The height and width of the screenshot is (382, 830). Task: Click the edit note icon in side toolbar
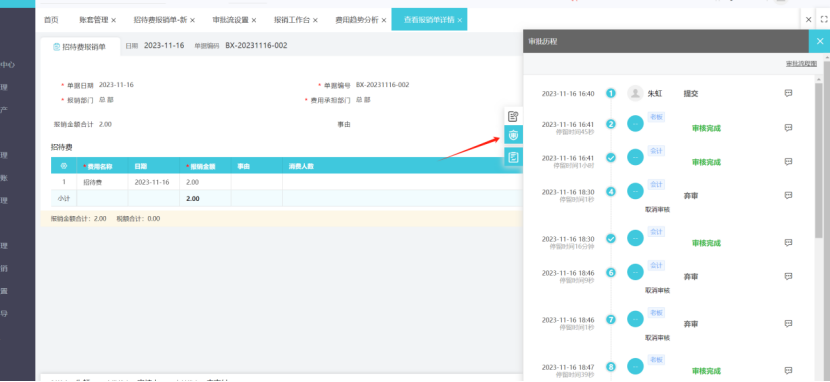coord(512,116)
